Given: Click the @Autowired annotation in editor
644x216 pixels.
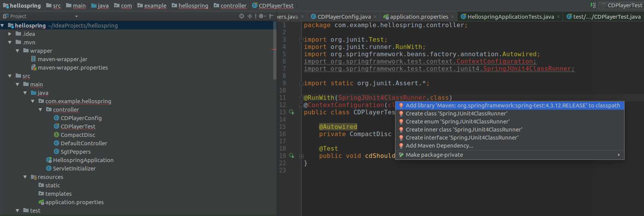Looking at the screenshot, I should point(338,127).
